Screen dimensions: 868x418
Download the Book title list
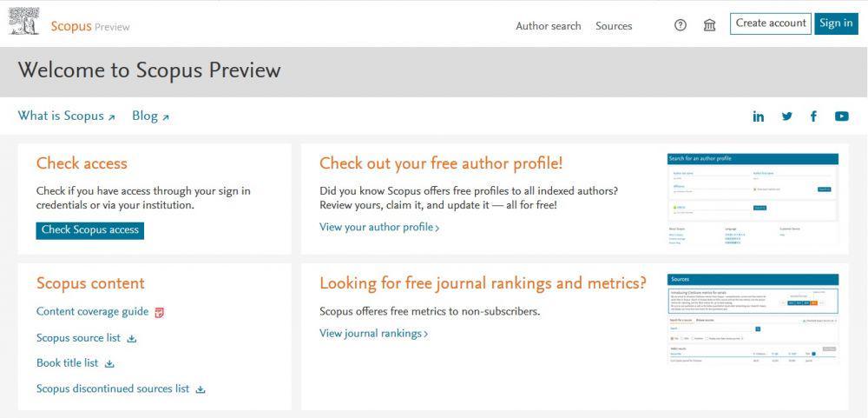[x=67, y=363]
